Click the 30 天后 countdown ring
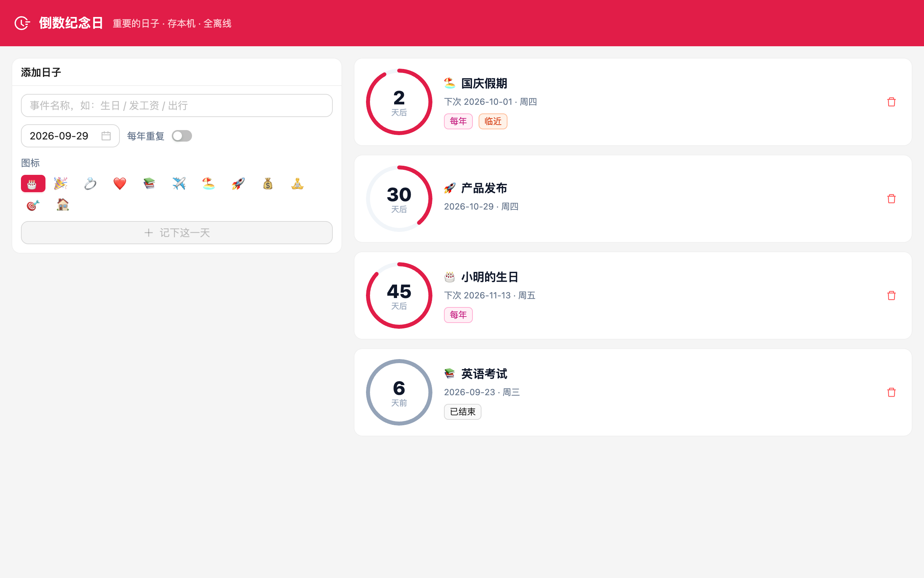Screen dimensions: 924x578 pos(399,199)
